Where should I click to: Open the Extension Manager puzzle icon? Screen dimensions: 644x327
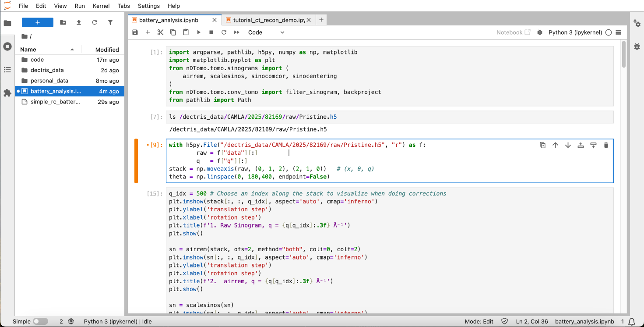point(7,93)
